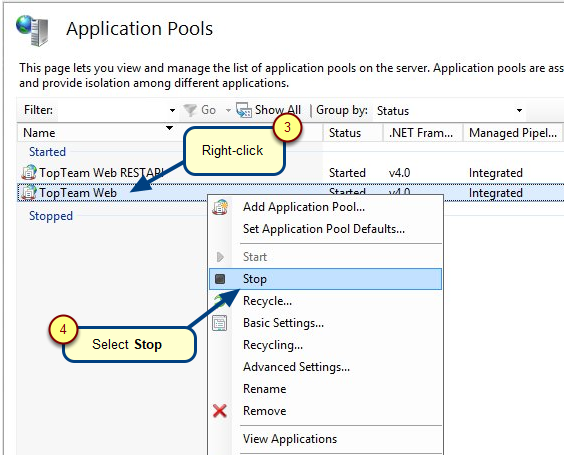The width and height of the screenshot is (568, 455).
Task: Click the Basic Settings icon in menu
Action: [220, 323]
